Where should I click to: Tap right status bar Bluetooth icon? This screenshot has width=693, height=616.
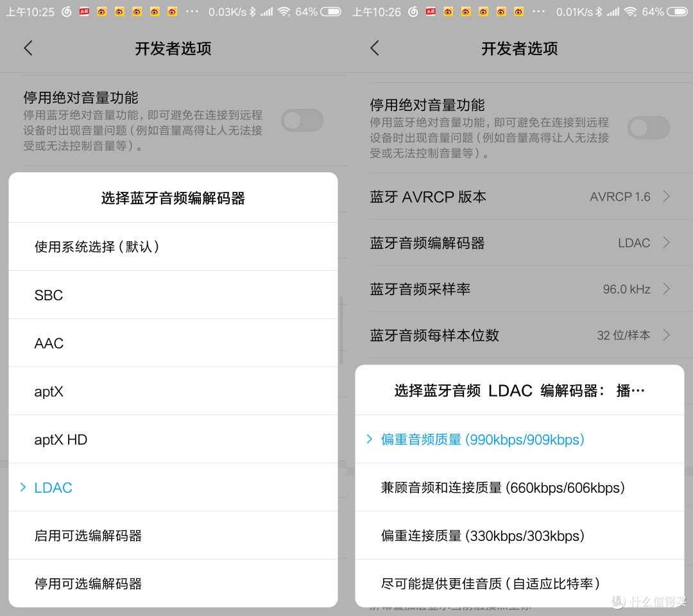599,12
